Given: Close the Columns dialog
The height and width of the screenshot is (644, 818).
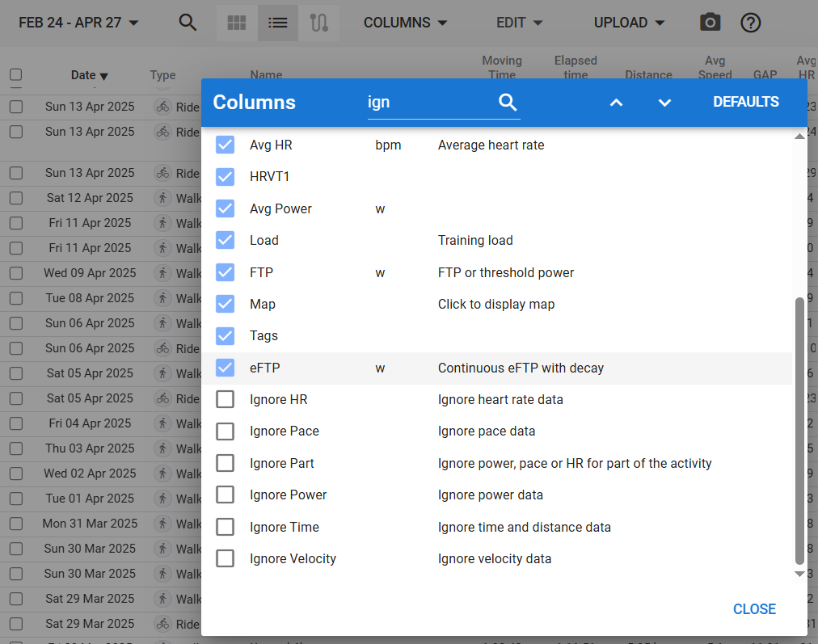Looking at the screenshot, I should [754, 609].
